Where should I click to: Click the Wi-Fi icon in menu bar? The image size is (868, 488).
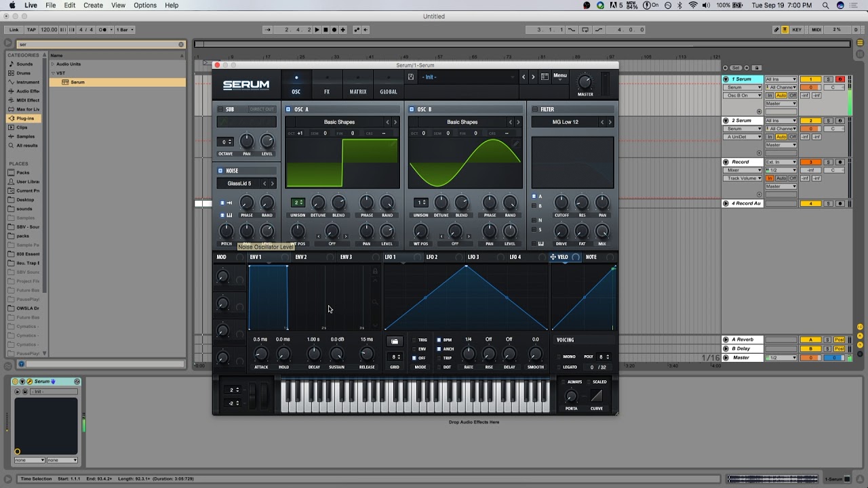tap(693, 5)
